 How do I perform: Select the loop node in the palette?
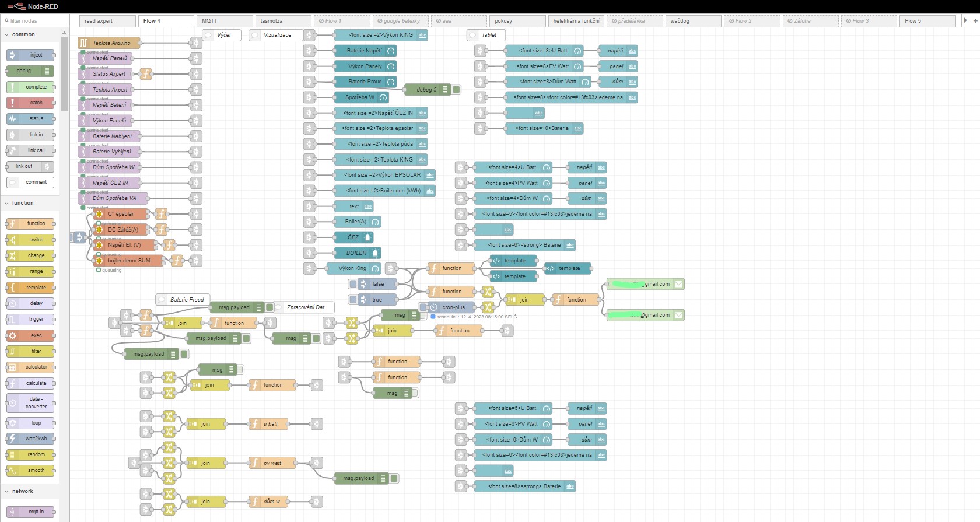pyautogui.click(x=30, y=423)
